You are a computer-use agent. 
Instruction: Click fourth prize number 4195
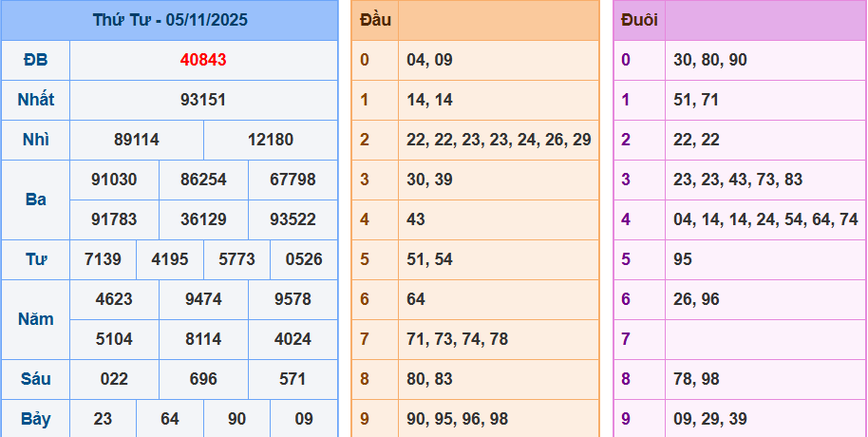pyautogui.click(x=170, y=259)
